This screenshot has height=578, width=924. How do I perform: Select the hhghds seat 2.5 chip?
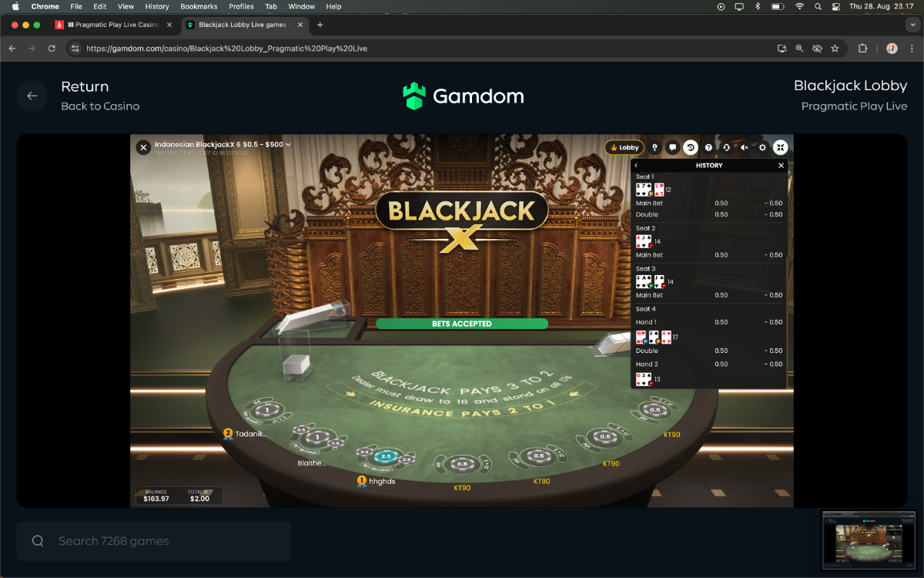tap(385, 457)
